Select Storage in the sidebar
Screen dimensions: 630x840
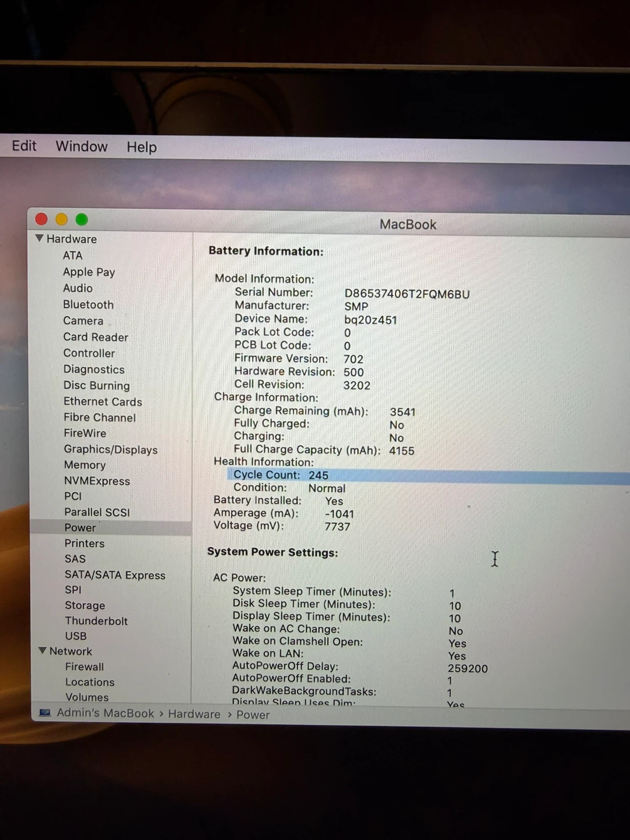click(85, 605)
